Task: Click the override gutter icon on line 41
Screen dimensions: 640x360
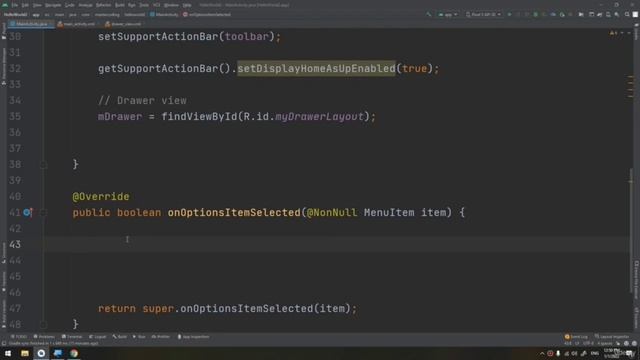Action: click(x=27, y=212)
